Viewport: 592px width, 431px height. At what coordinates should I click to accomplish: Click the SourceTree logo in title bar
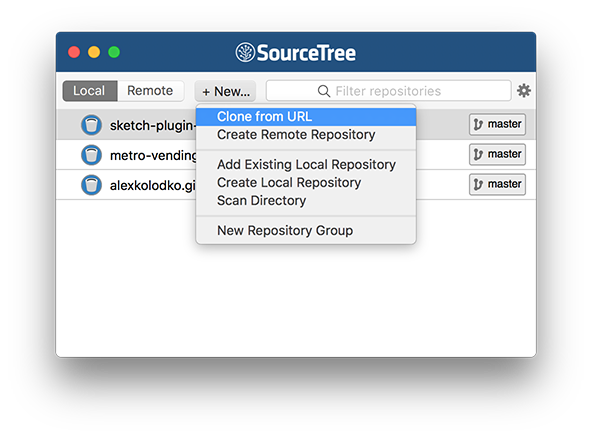[245, 52]
